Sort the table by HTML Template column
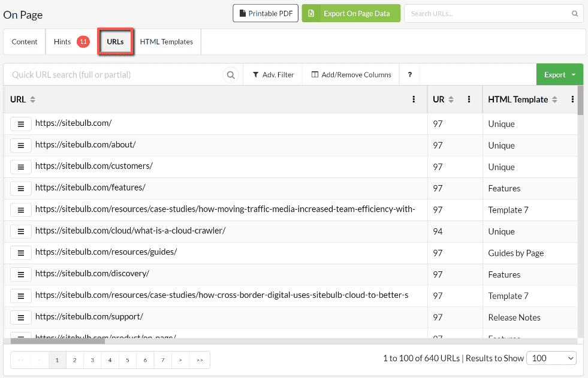588x378 pixels. [x=554, y=99]
